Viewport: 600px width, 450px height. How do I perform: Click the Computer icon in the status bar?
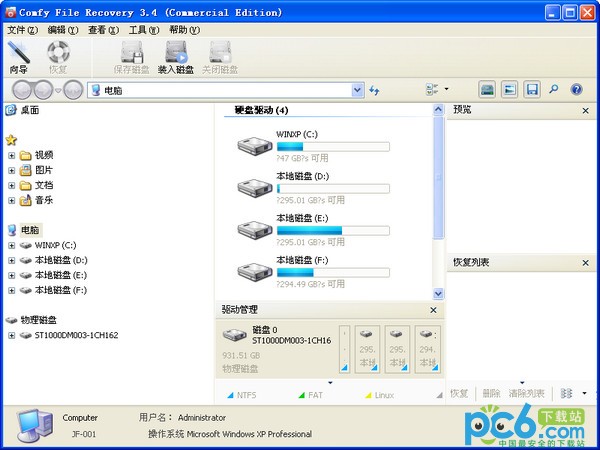tap(35, 426)
